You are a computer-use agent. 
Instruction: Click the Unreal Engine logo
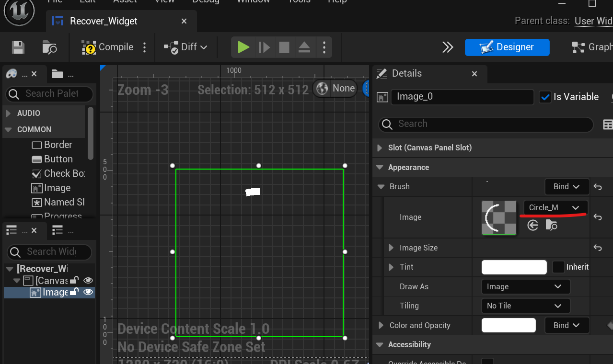(x=19, y=11)
